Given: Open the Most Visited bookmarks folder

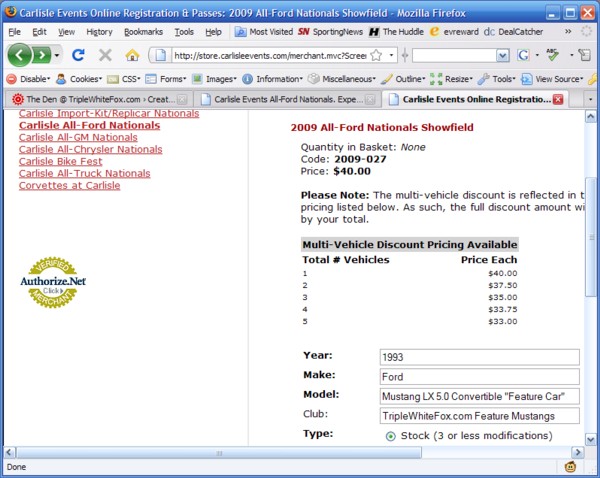Looking at the screenshot, I should [264, 32].
